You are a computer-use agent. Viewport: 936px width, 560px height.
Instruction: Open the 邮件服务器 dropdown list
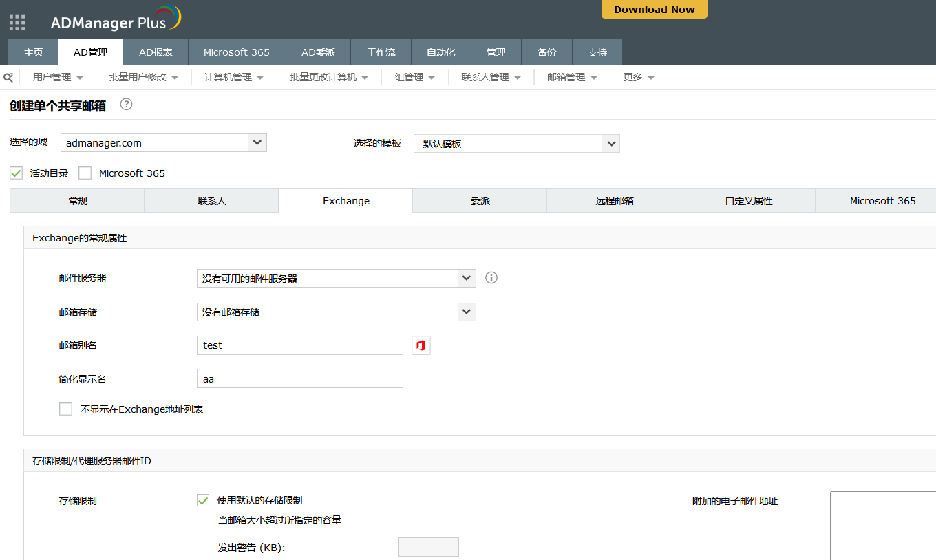[467, 278]
